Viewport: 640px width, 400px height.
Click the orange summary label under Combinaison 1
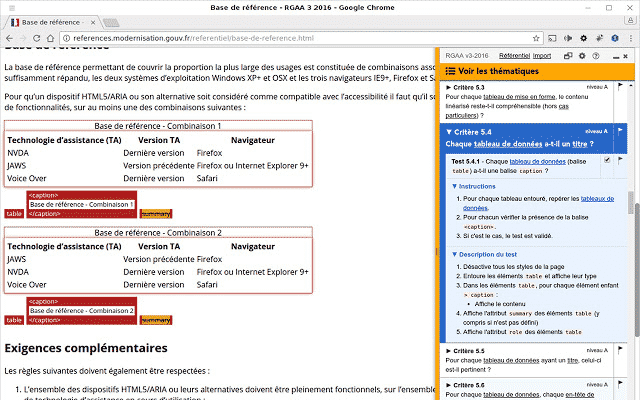coord(156,213)
